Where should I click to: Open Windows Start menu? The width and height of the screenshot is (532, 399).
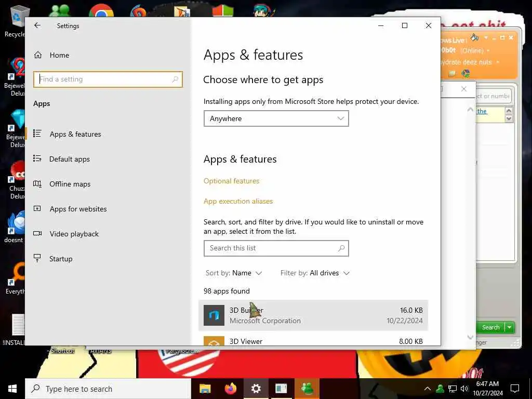point(12,389)
